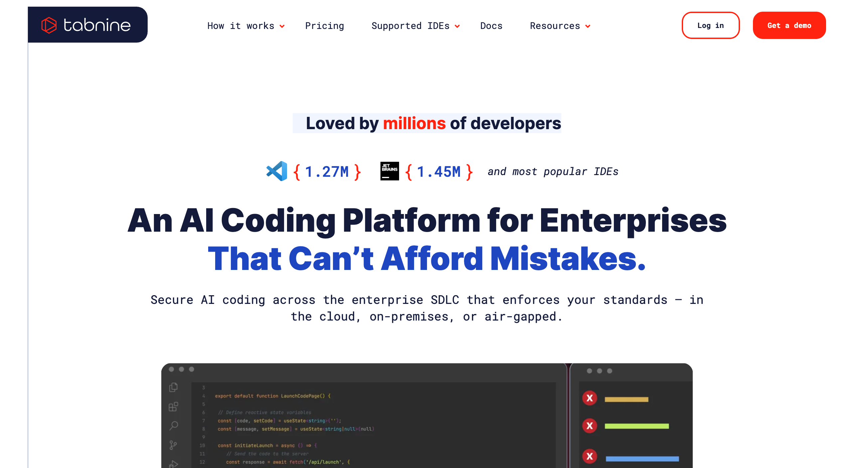Expand the Resources menu chevron
The image size is (868, 468).
pyautogui.click(x=588, y=26)
